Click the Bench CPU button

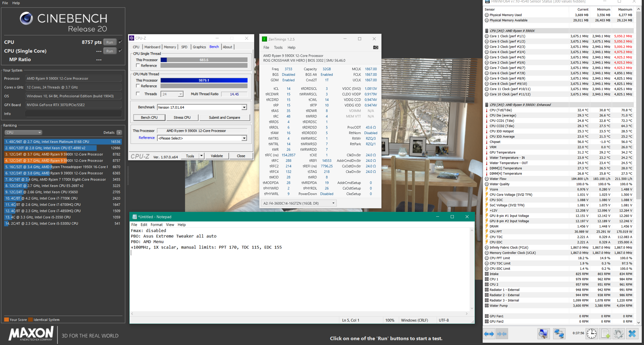coord(149,117)
